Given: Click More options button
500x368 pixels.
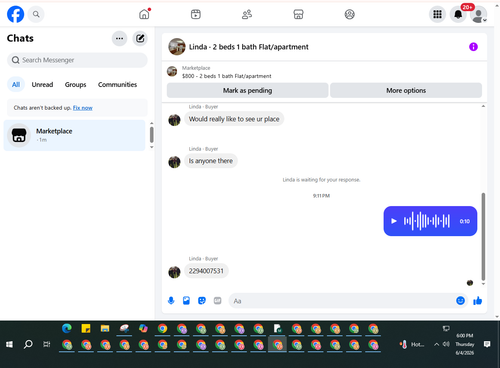Looking at the screenshot, I should click(406, 90).
